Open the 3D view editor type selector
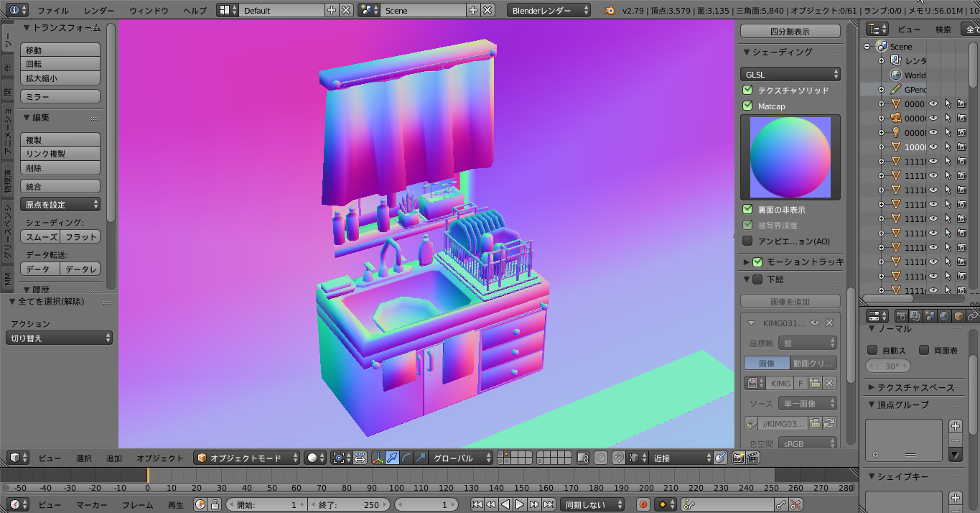The image size is (980, 513). tap(17, 458)
